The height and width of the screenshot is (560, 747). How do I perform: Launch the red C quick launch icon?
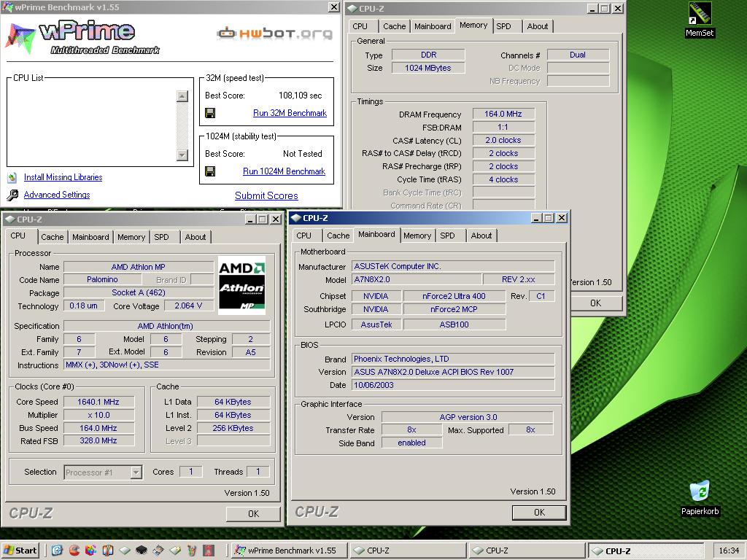point(74,551)
